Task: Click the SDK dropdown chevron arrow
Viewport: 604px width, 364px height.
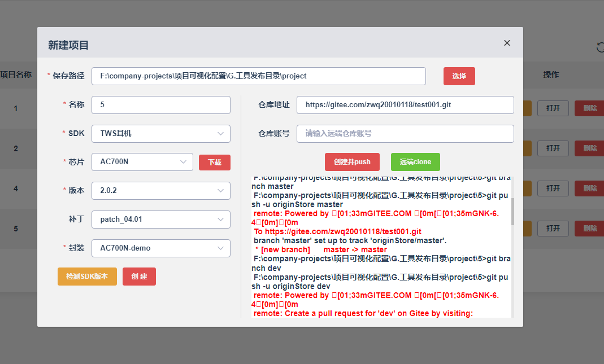Action: [220, 134]
